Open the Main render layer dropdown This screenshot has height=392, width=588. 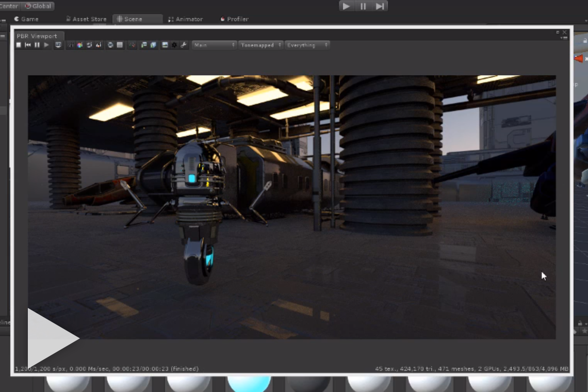coord(214,45)
